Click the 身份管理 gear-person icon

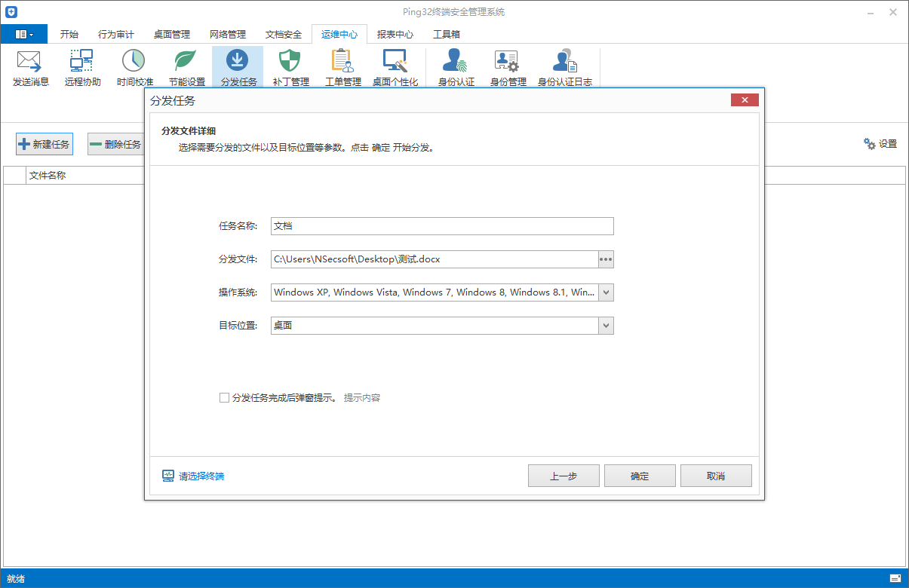[506, 67]
